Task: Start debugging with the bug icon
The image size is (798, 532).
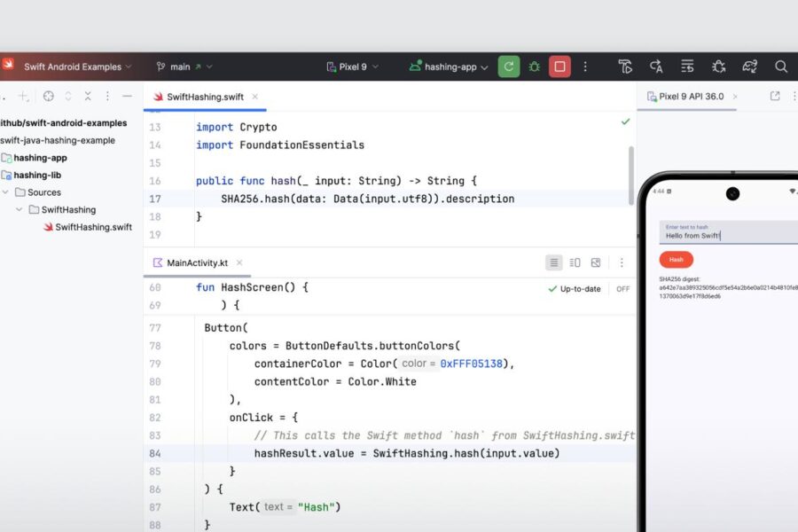Action: click(535, 66)
